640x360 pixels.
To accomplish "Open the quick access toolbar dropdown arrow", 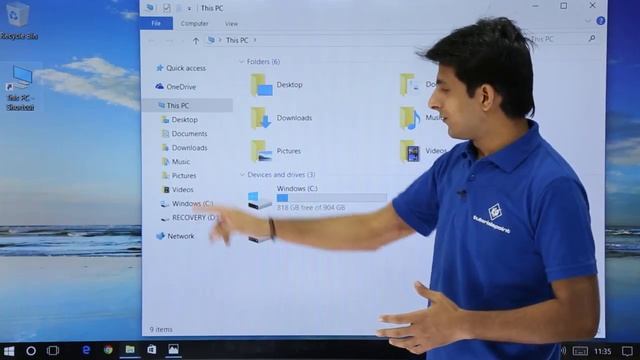I will (189, 8).
